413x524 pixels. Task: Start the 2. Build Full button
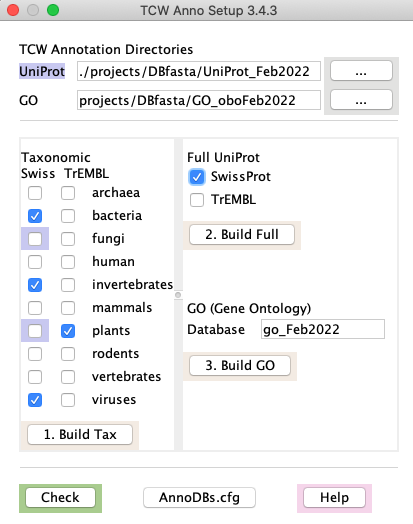coord(242,235)
